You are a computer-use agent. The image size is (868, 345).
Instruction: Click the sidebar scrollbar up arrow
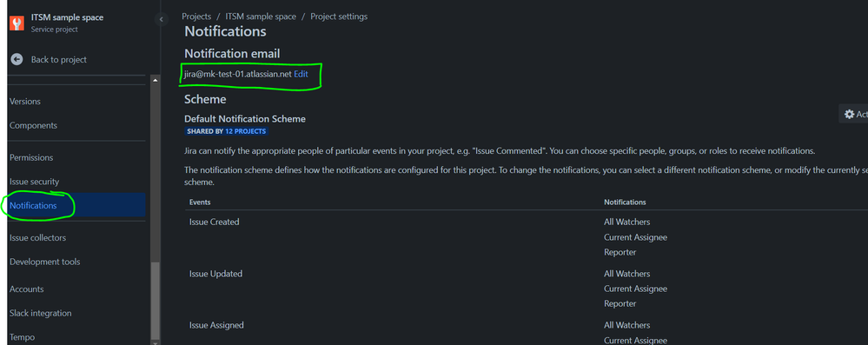pyautogui.click(x=155, y=80)
